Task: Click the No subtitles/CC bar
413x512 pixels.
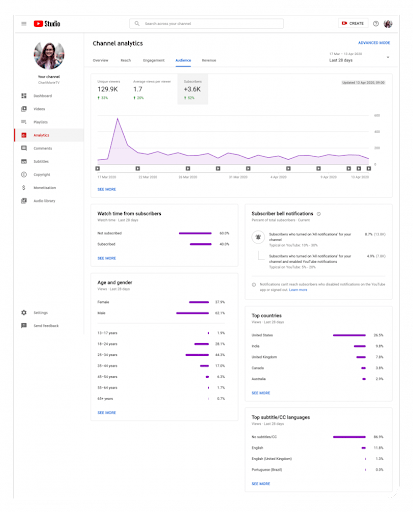Action: [349, 437]
